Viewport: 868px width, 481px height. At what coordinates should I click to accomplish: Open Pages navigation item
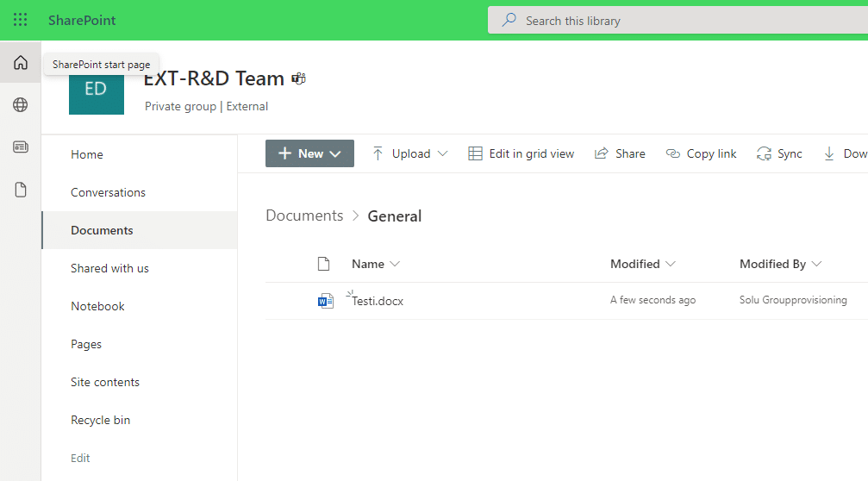tap(86, 344)
